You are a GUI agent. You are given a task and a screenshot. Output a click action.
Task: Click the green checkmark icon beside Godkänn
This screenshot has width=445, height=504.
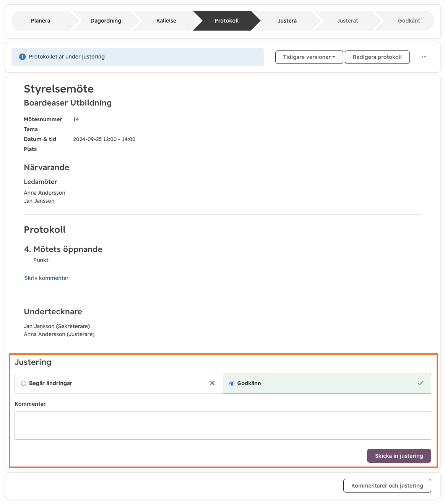[x=421, y=383]
